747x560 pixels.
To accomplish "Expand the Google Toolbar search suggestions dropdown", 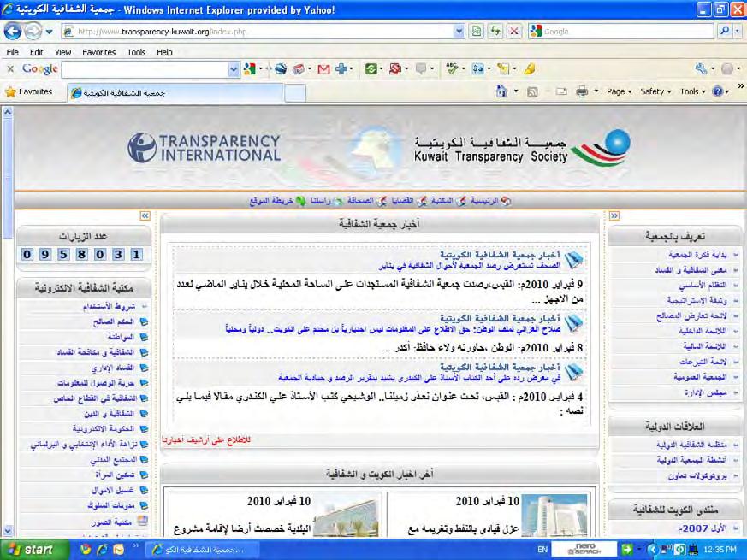I will tap(234, 69).
